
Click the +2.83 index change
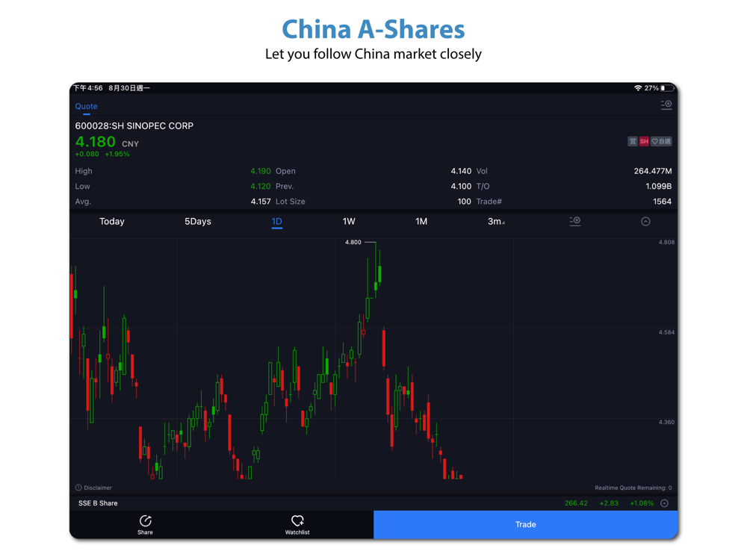[x=609, y=503]
